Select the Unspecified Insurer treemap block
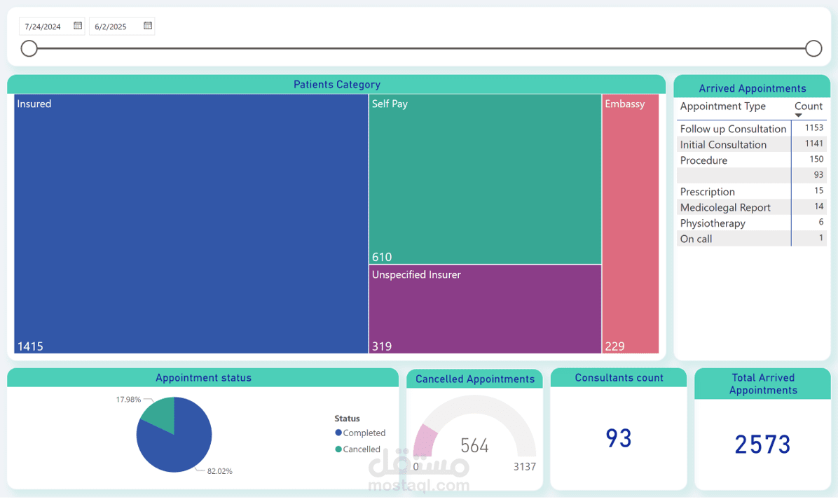This screenshot has height=504, width=838. [486, 309]
